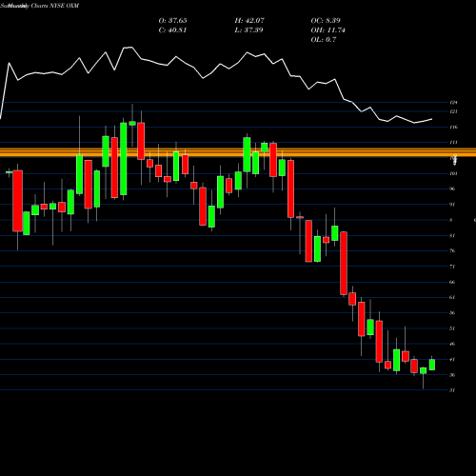
Task: Select the 96 price axis label
Action: pos(452,188)
